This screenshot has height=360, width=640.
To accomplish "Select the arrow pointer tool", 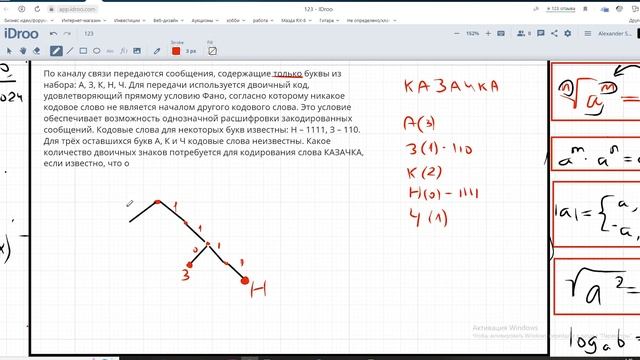I will tap(9, 51).
